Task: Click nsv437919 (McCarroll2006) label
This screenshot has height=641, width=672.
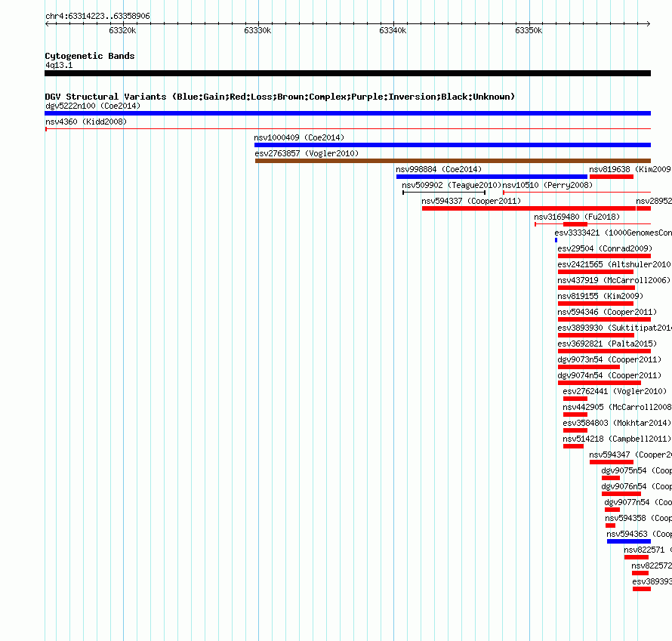Action: point(614,280)
